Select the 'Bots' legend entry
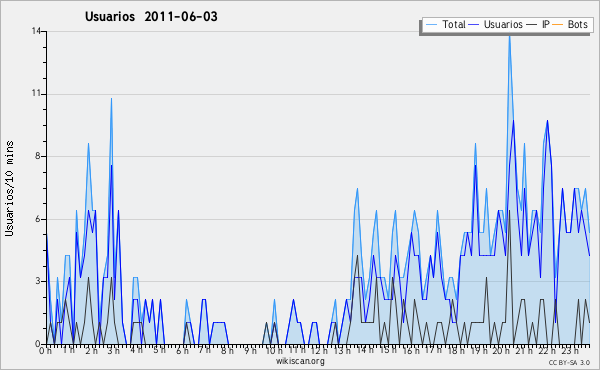The image size is (600, 370). (x=570, y=24)
